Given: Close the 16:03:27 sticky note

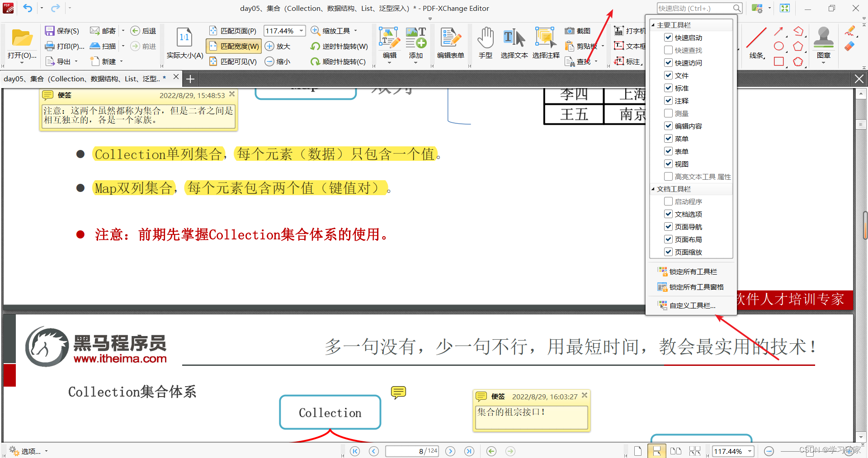Looking at the screenshot, I should coord(585,395).
